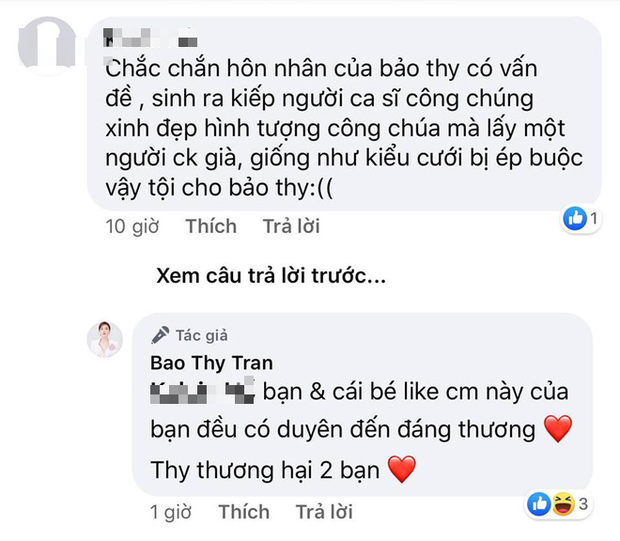Reply to first comment via 'Trả lời'
Screen dimensions: 620x541
290,226
